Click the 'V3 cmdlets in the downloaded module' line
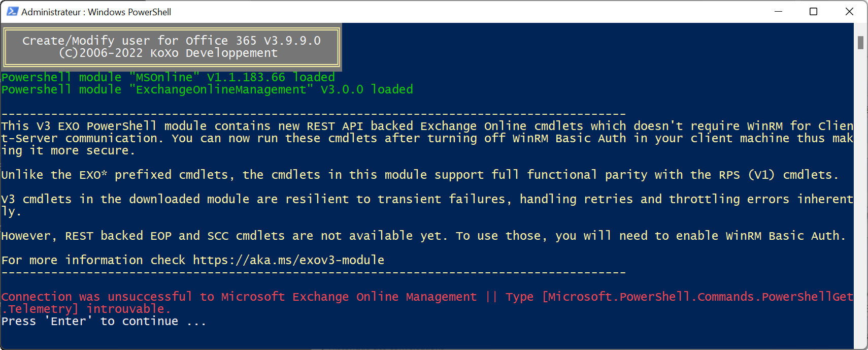The height and width of the screenshot is (350, 868). coord(427,205)
